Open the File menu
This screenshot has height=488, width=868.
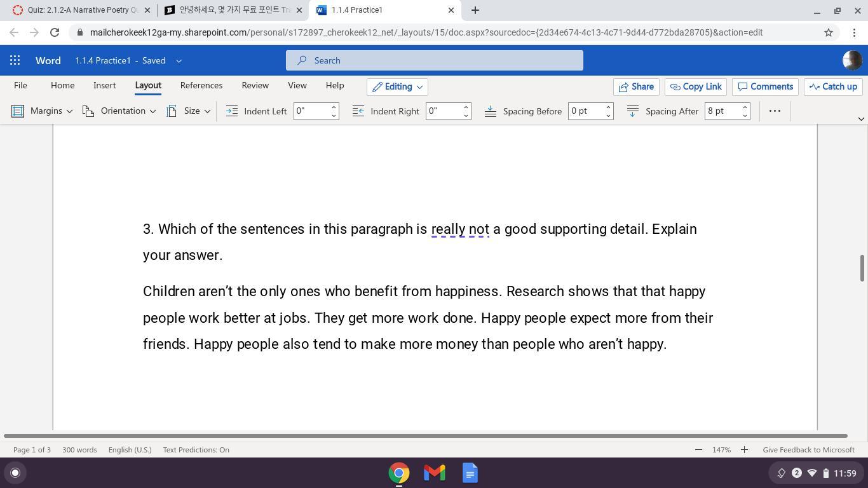coord(20,86)
